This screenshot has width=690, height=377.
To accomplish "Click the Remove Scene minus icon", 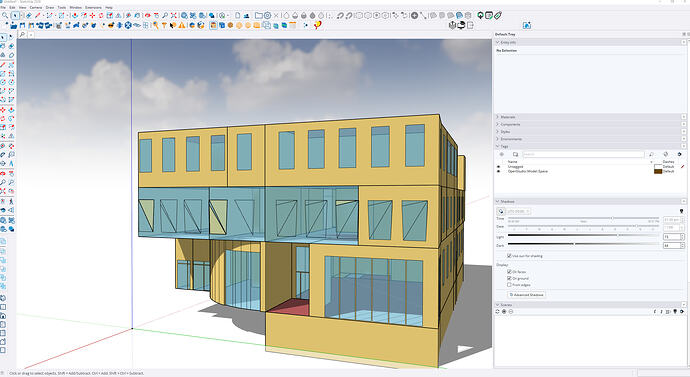I will (x=511, y=311).
